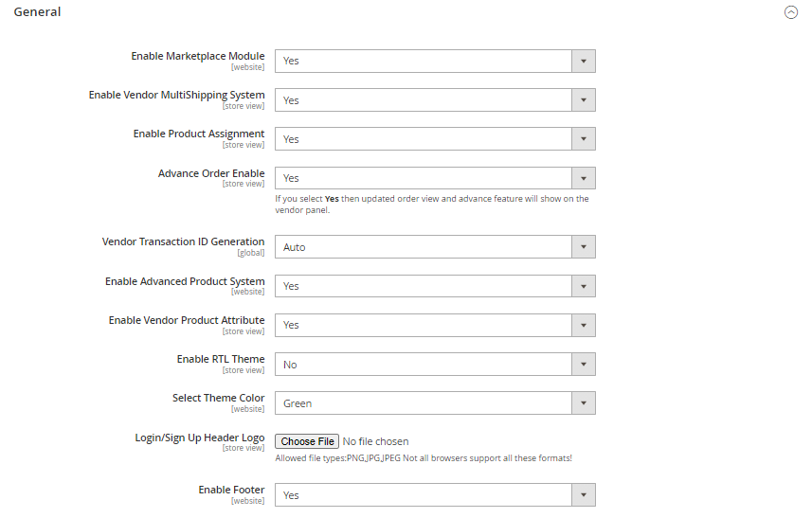
Task: Click the General section heading
Action: click(x=37, y=12)
